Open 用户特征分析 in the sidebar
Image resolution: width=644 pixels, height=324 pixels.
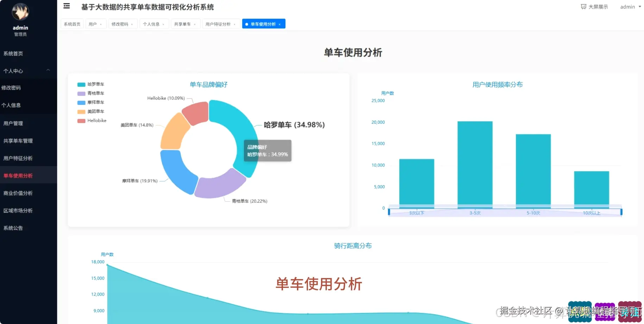pos(29,158)
